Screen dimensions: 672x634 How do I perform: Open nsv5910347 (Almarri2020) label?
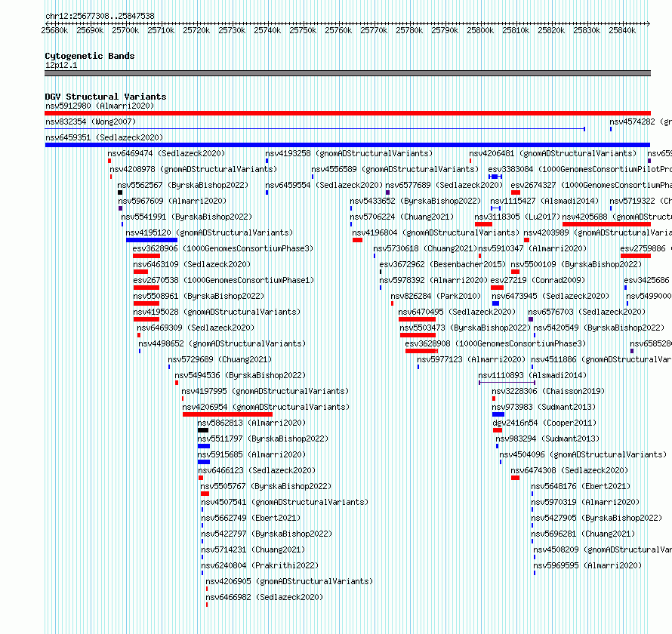pos(532,248)
